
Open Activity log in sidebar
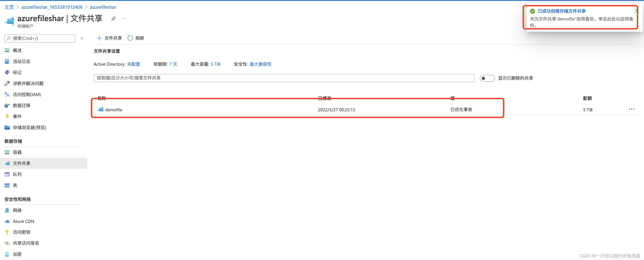22,61
